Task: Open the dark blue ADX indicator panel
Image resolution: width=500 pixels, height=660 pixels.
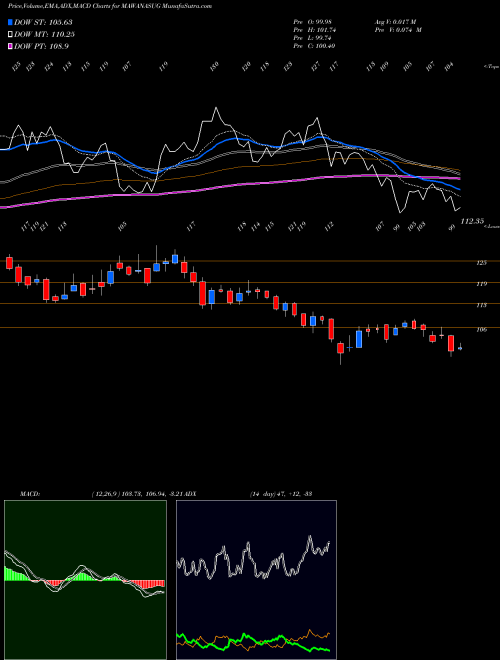Action: pos(256,580)
